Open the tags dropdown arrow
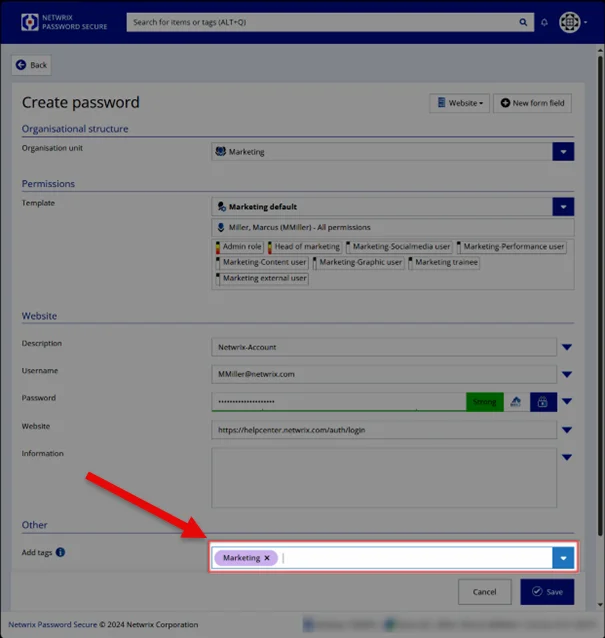 point(563,558)
